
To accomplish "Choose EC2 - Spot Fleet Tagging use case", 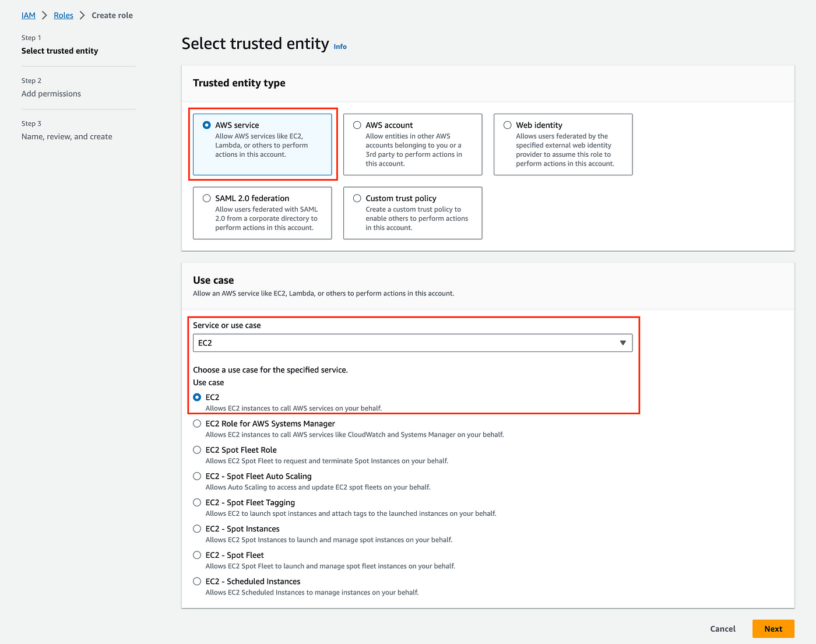I will (x=197, y=502).
